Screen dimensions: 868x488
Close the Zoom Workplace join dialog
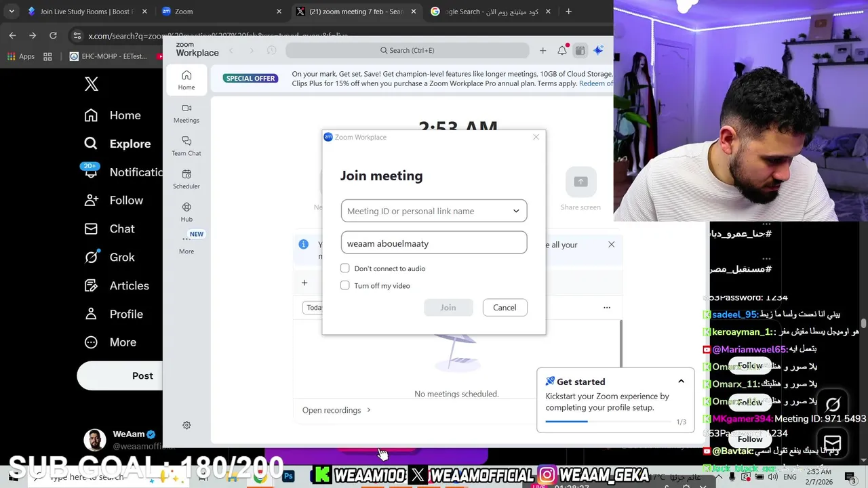pos(536,137)
